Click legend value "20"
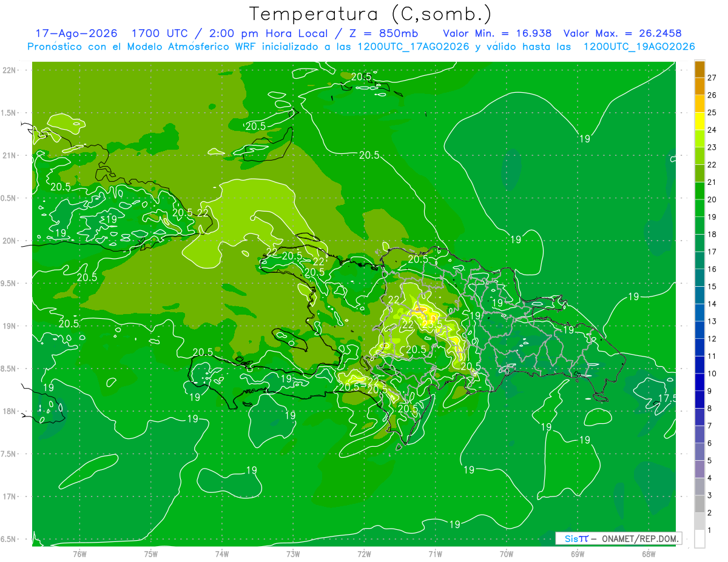 click(x=712, y=199)
